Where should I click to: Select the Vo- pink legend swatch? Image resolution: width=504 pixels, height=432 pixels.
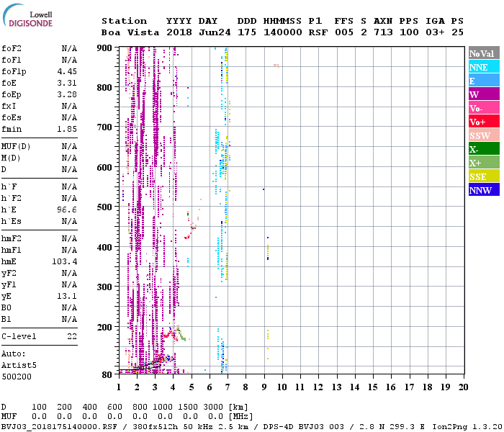pyautogui.click(x=484, y=108)
